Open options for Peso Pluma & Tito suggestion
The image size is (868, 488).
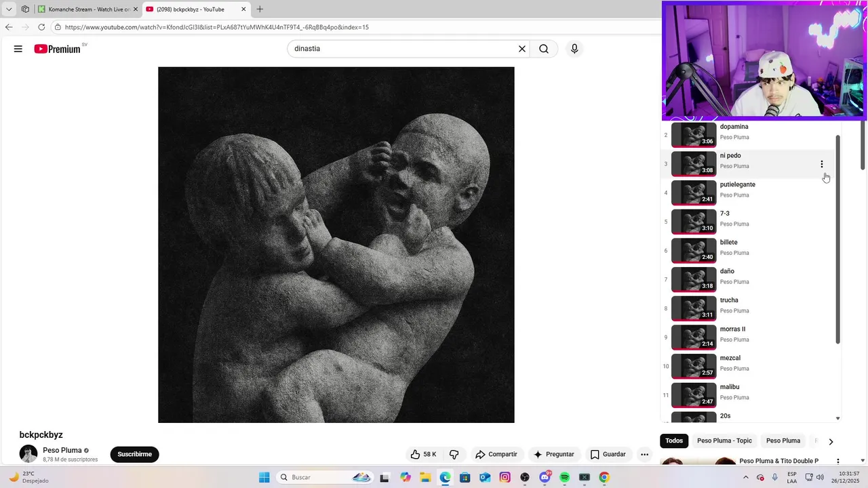[837, 462]
